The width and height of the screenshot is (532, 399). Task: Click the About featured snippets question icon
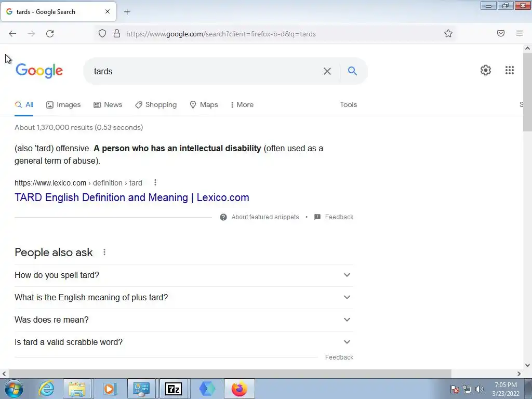223,217
